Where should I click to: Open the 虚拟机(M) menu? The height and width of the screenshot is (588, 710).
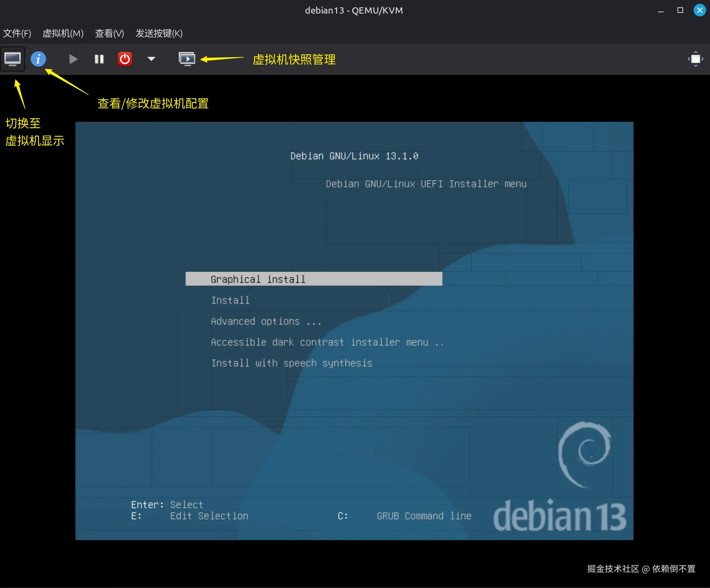(63, 33)
